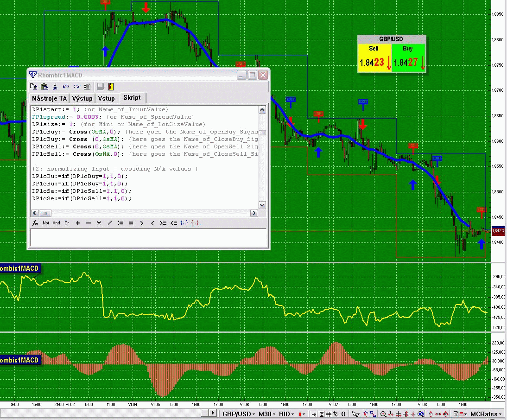
Task: Open the M30 timeframe dropdown
Action: coord(267,414)
